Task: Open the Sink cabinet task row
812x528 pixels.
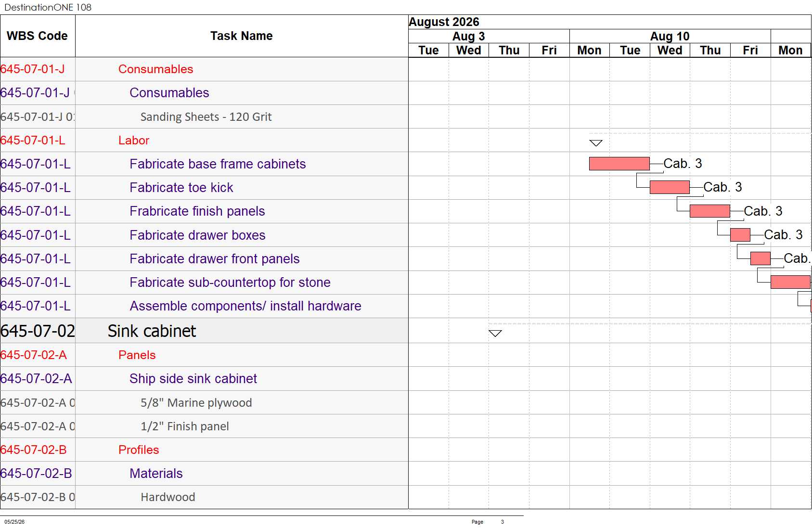Action: tap(204, 331)
